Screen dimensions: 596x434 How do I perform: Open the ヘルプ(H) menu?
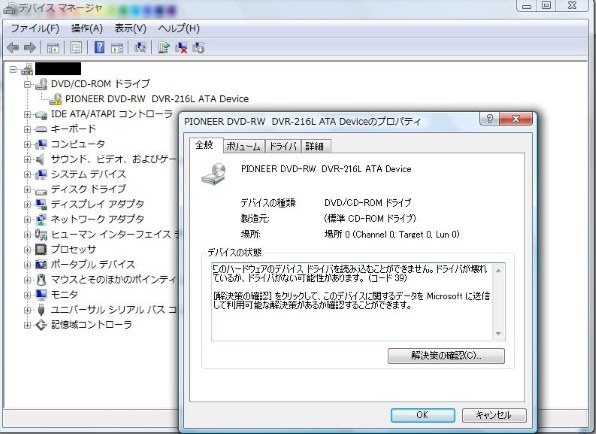click(x=179, y=29)
